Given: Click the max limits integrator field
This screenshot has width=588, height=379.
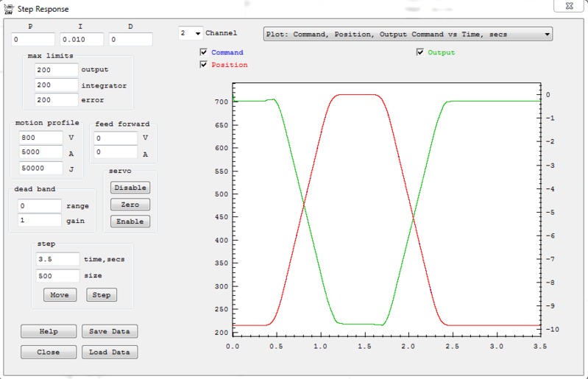Looking at the screenshot, I should (56, 85).
